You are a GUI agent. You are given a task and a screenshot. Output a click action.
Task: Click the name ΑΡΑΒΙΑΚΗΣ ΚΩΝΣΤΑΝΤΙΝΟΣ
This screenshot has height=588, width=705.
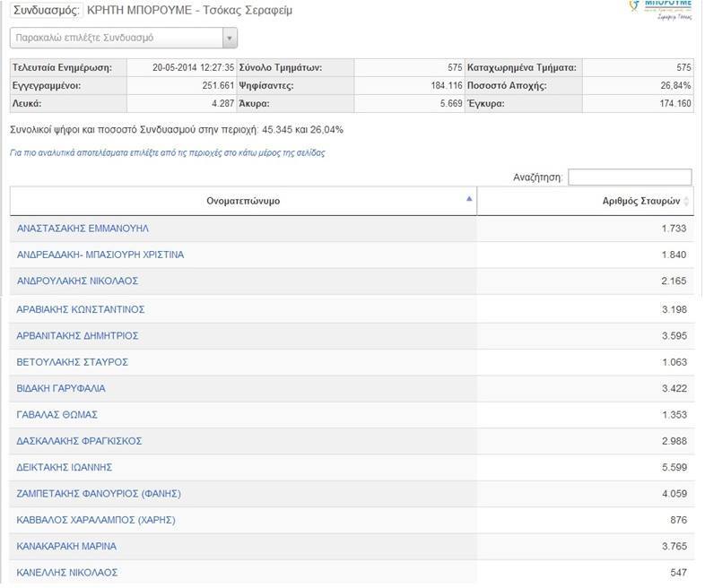pyautogui.click(x=81, y=309)
